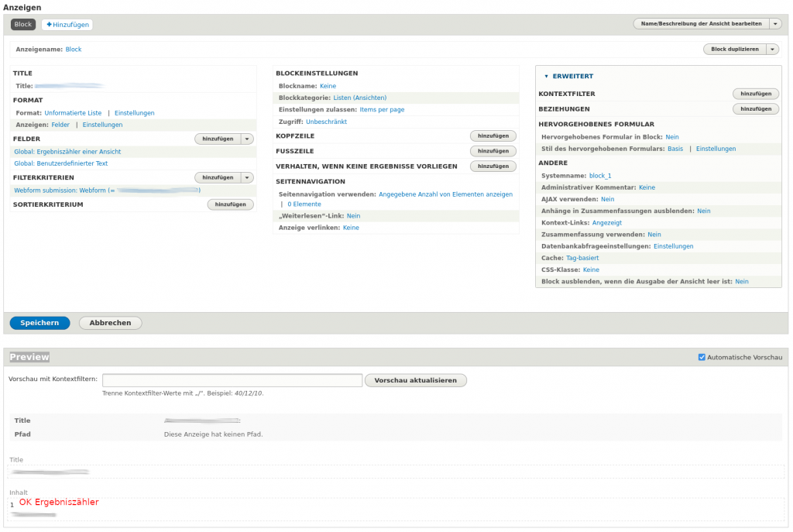Image resolution: width=793 pixels, height=532 pixels.
Task: Open Global: Ergebniszähler einer Ansicht field
Action: tap(67, 152)
